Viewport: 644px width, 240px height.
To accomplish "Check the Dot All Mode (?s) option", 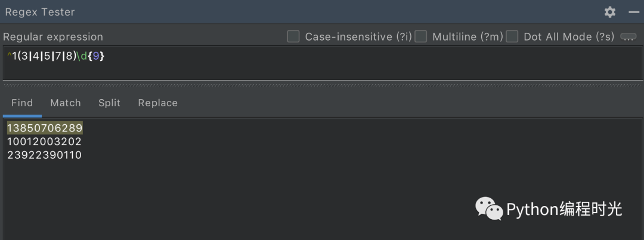I will tap(512, 36).
